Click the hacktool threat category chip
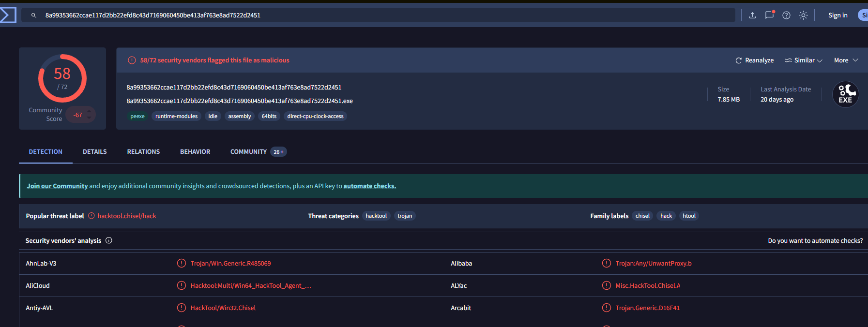This screenshot has width=868, height=327. point(376,216)
